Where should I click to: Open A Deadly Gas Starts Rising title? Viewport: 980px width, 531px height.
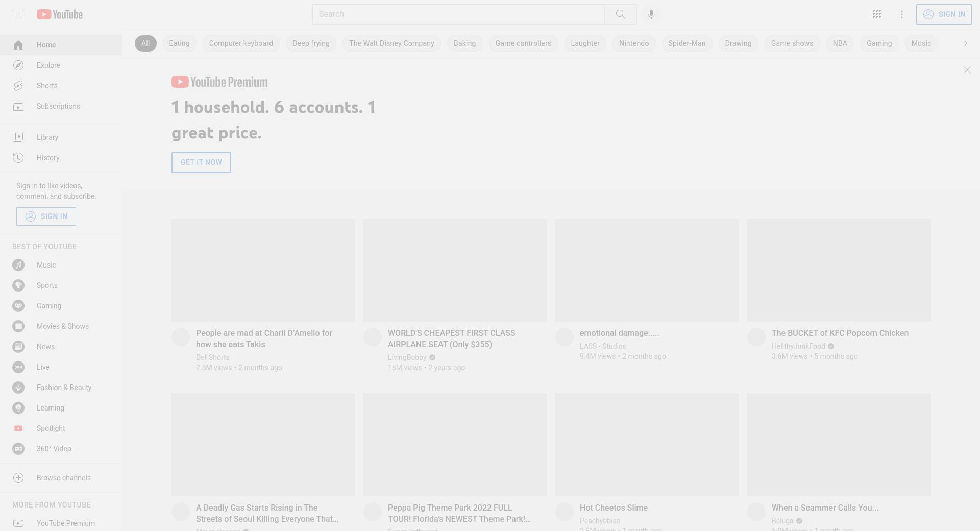click(x=267, y=514)
